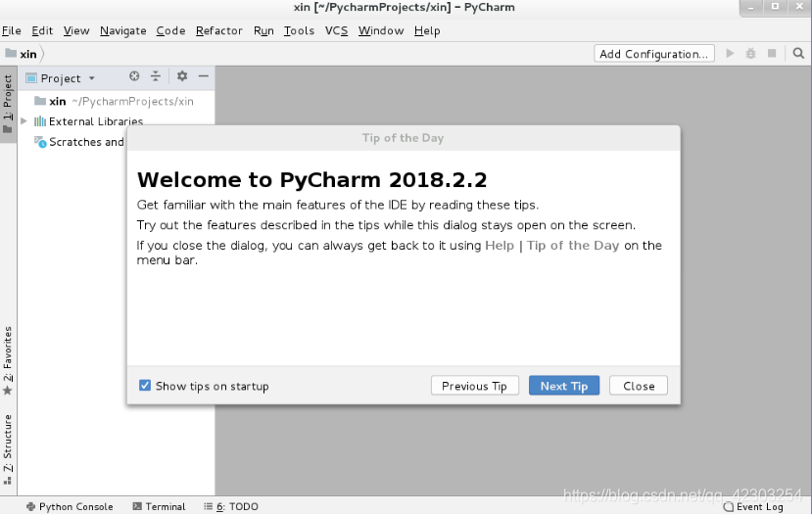Open the Window menu
This screenshot has height=514, width=812.
[x=381, y=30]
